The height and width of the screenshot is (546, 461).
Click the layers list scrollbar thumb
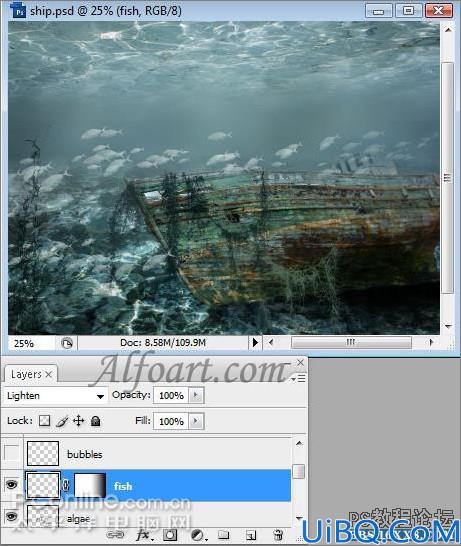tap(298, 471)
